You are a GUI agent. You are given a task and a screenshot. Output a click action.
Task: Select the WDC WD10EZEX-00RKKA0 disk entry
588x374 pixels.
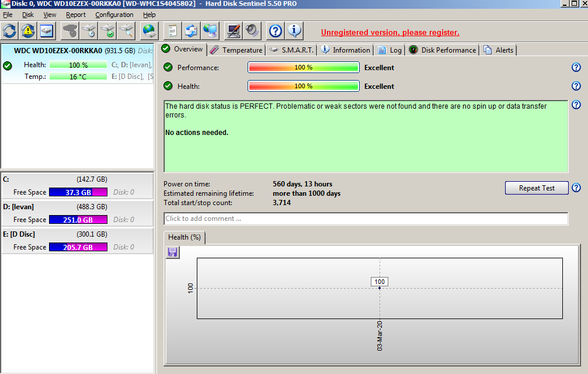58,51
